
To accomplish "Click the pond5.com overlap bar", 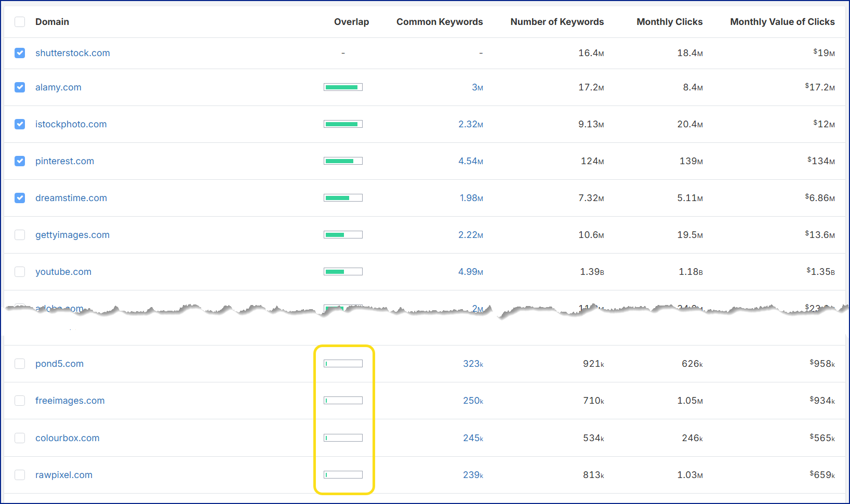I will [x=343, y=364].
